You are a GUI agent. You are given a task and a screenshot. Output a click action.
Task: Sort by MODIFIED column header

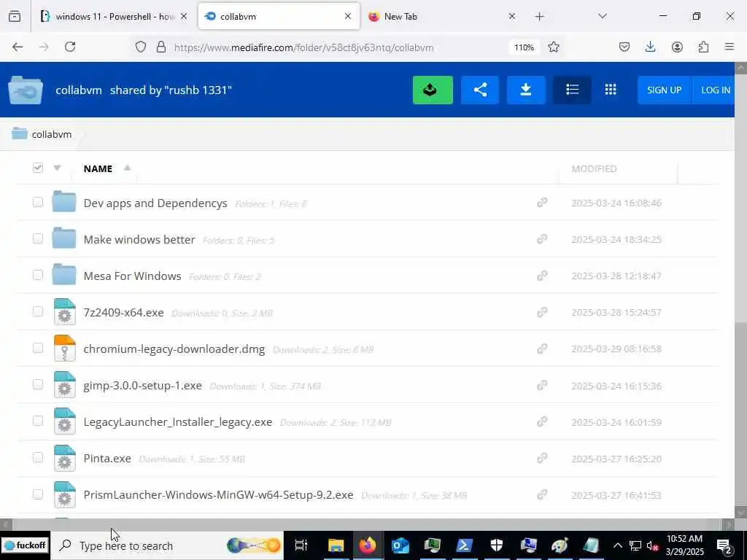tap(594, 169)
